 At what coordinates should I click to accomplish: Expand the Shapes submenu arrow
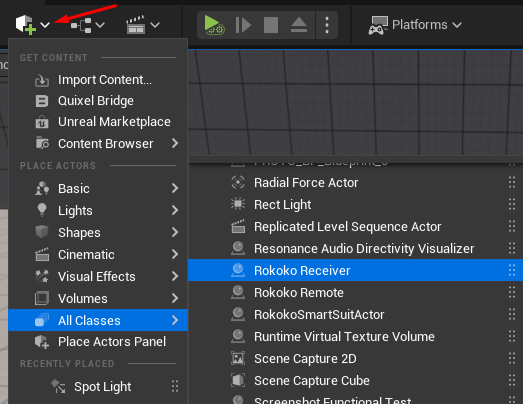click(x=175, y=232)
